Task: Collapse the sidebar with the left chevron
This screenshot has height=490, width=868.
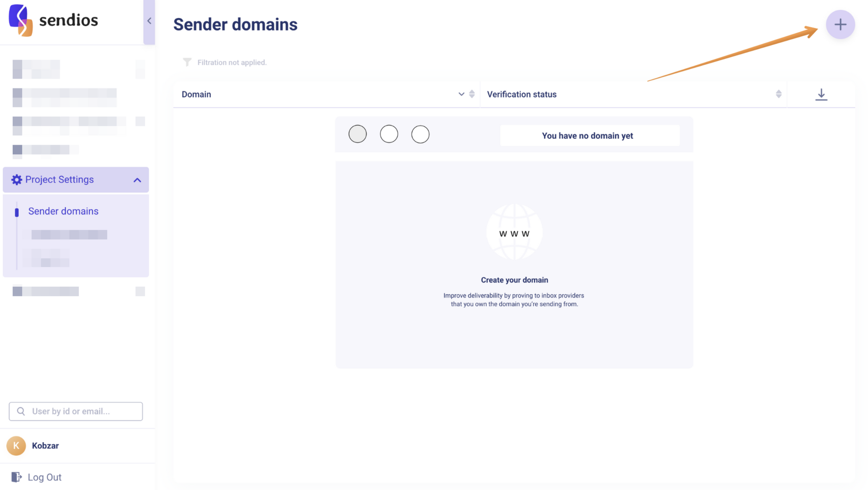Action: pos(149,21)
